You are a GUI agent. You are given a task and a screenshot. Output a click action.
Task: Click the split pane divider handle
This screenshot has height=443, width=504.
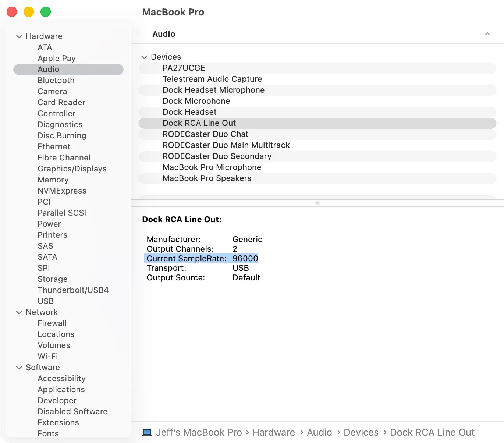[x=317, y=203]
